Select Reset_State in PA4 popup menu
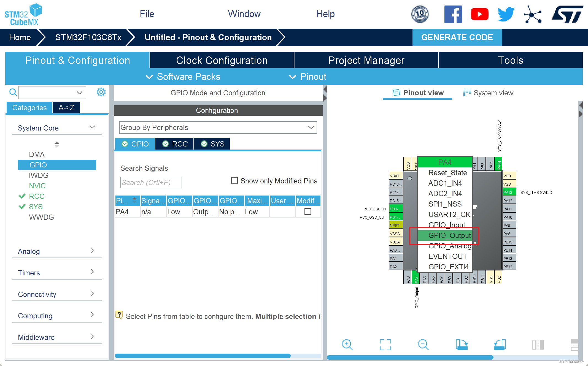 coord(445,173)
